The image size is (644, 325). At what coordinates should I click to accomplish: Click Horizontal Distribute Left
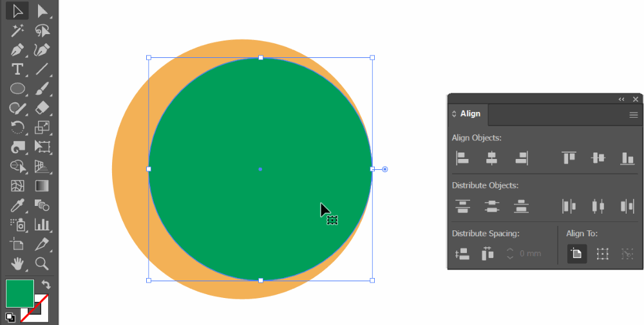(x=569, y=206)
